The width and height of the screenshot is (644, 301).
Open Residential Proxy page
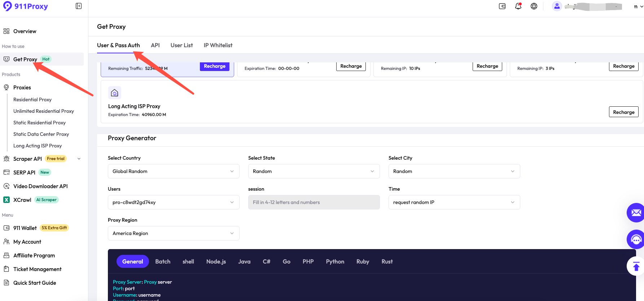(32, 99)
